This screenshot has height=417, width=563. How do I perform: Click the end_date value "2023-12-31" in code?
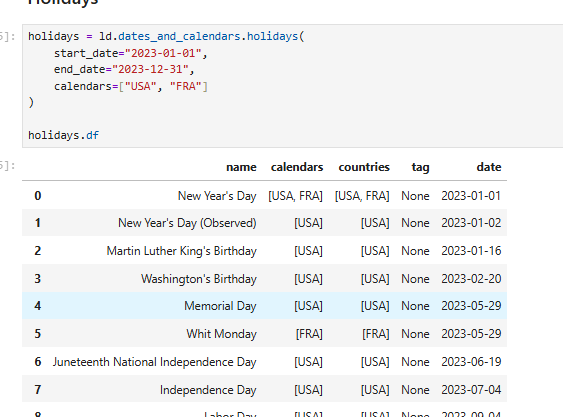[x=150, y=69]
